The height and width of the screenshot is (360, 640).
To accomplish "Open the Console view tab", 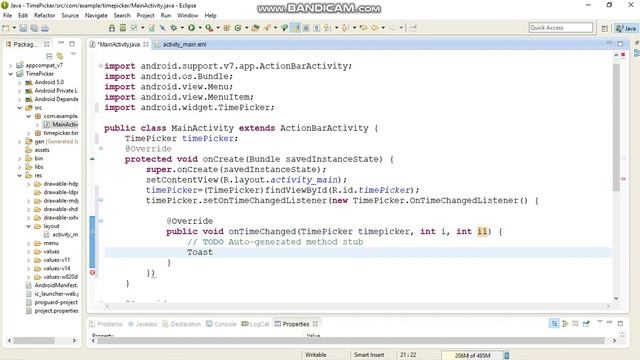I will click(221, 324).
